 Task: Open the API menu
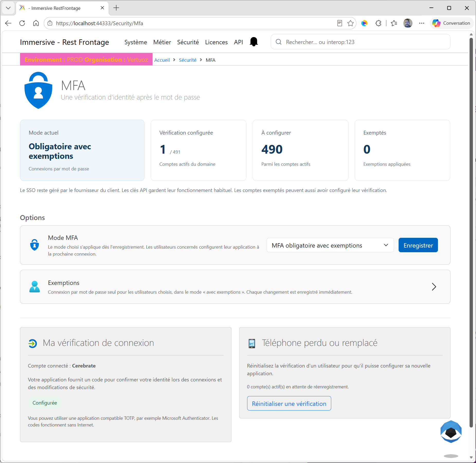click(x=238, y=42)
